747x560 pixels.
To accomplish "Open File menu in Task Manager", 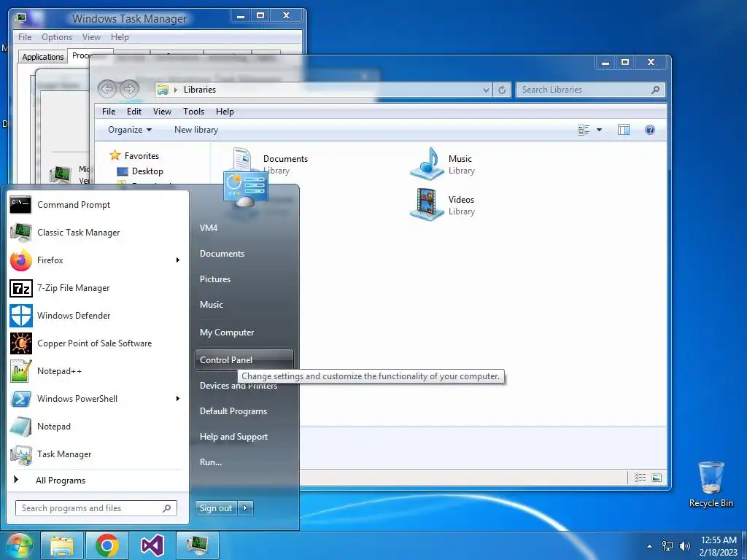I will [25, 37].
